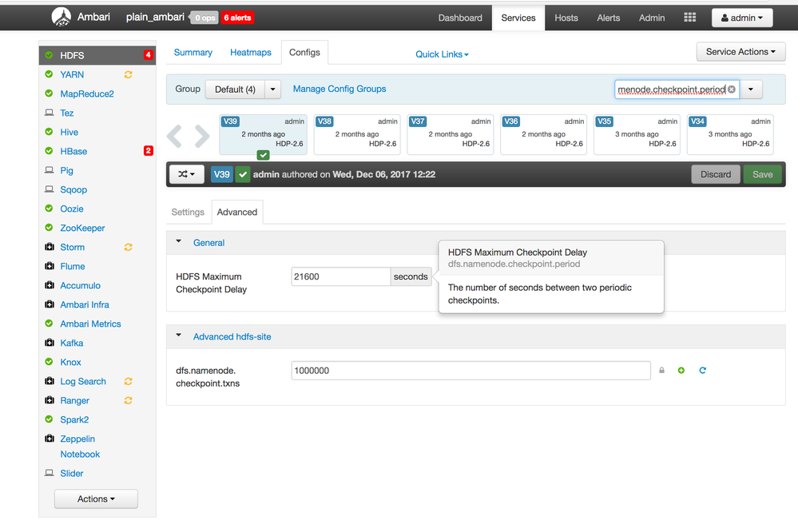Click the Ranger restart-required refresh icon
Screen dimensions: 798x532
coord(129,401)
